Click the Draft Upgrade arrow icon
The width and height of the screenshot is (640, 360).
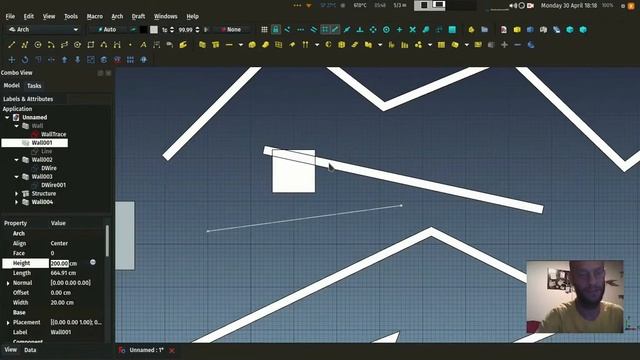coord(64,60)
